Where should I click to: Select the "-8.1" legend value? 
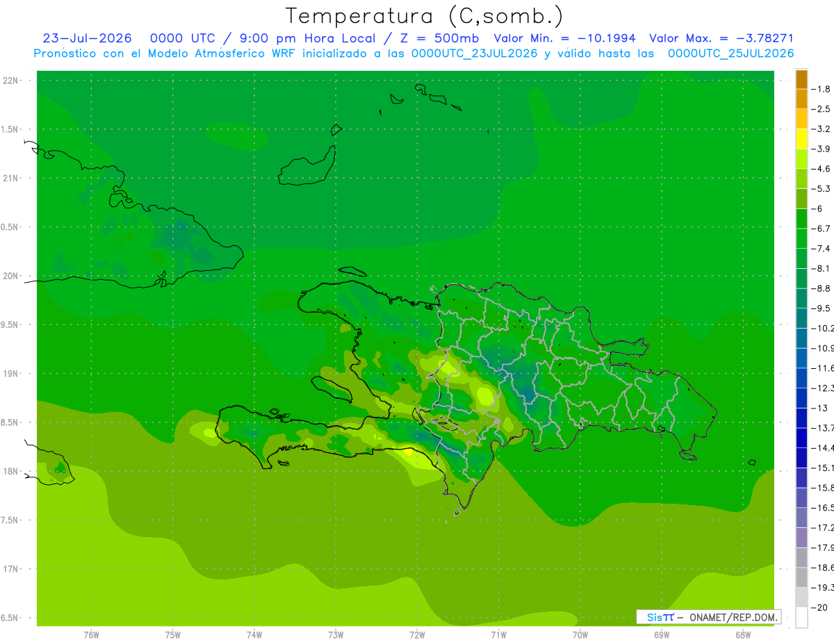pyautogui.click(x=821, y=268)
